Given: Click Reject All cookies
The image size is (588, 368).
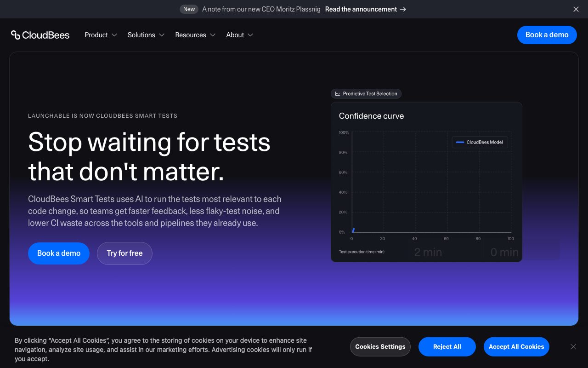Looking at the screenshot, I should (x=447, y=347).
